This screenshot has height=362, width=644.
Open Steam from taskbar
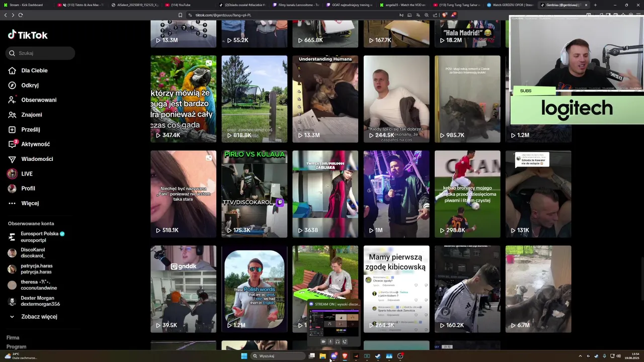pyautogui.click(x=378, y=356)
